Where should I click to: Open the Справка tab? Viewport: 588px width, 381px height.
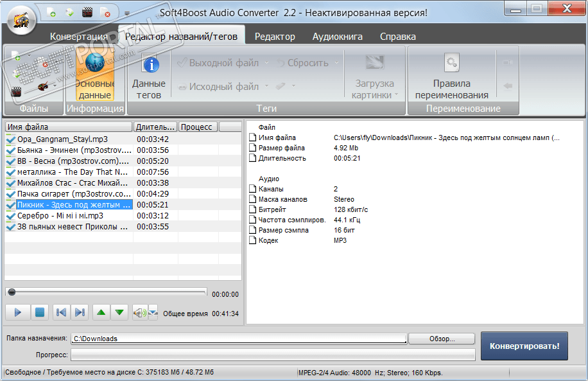click(x=398, y=37)
